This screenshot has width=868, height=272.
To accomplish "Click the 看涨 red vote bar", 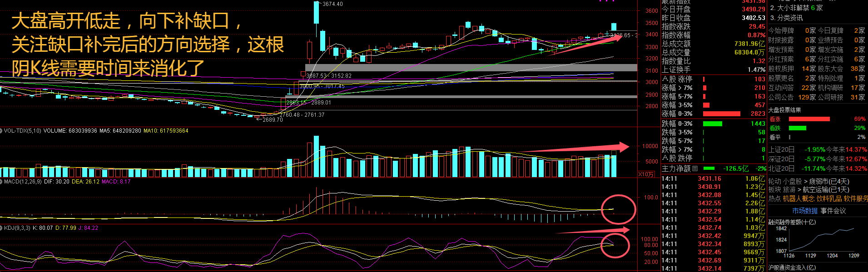I will pos(809,119).
